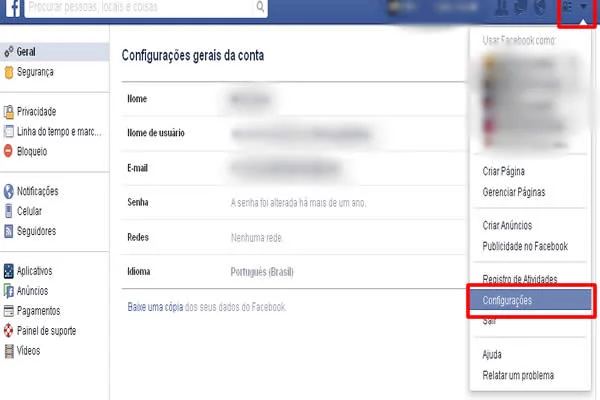Viewport: 600px width, 400px height.
Task: Choose Gerenciar Páginas from dropdown menu
Action: [x=514, y=192]
